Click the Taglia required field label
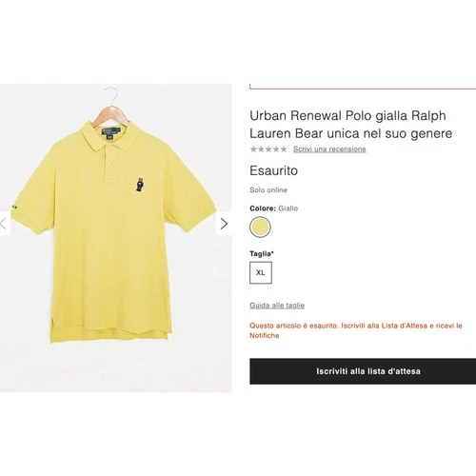 (x=262, y=254)
